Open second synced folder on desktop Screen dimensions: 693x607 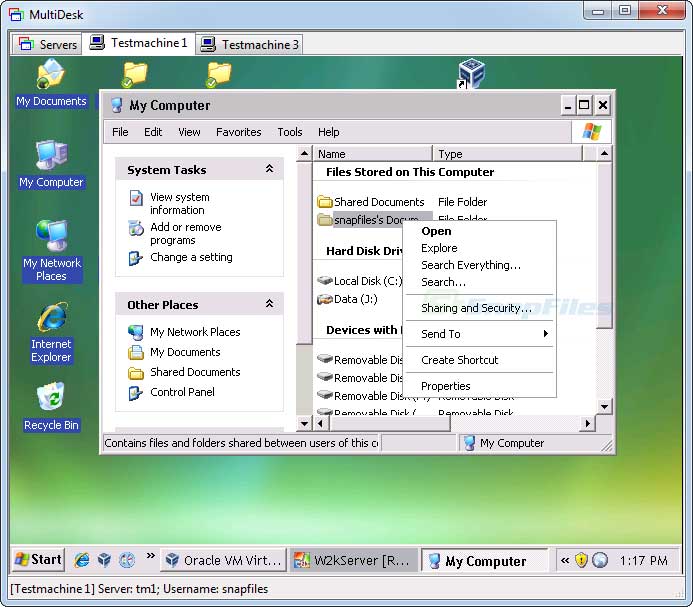coord(218,74)
